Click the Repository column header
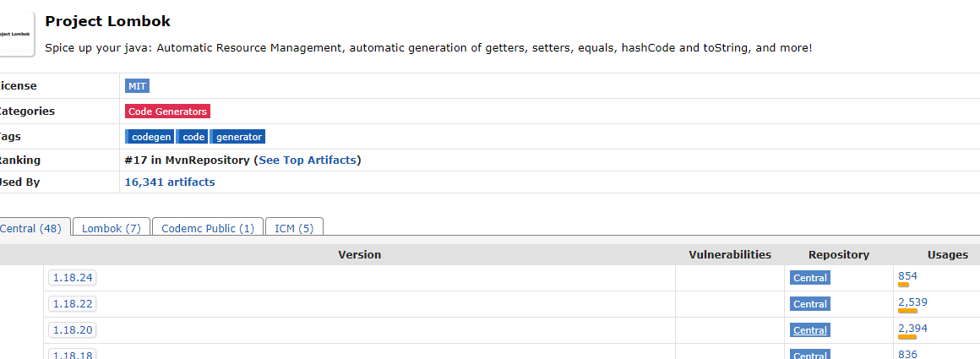The width and height of the screenshot is (980, 359). pyautogui.click(x=839, y=254)
